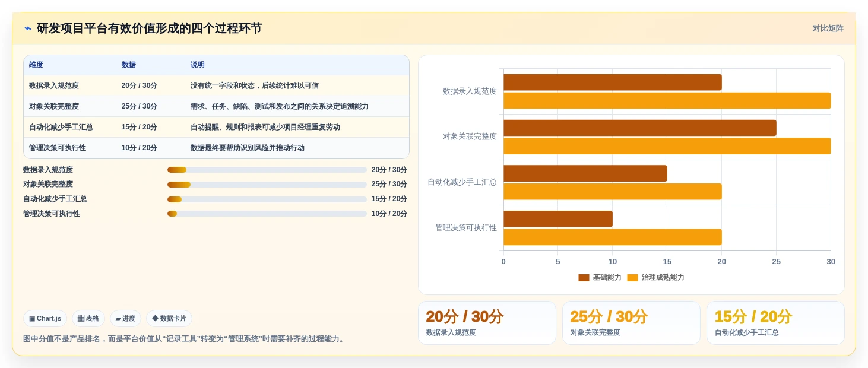868x368 pixels.
Task: Click table value 25分 / 30分
Action: (140, 106)
